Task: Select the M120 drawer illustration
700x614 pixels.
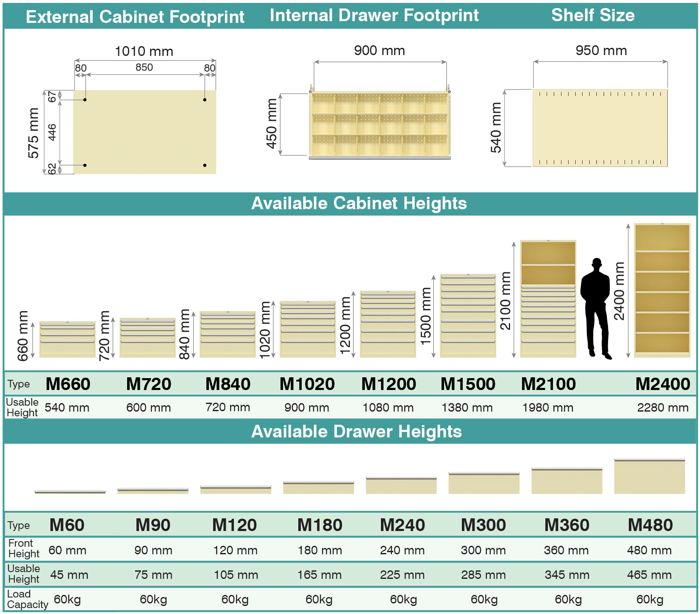Action: (x=236, y=490)
